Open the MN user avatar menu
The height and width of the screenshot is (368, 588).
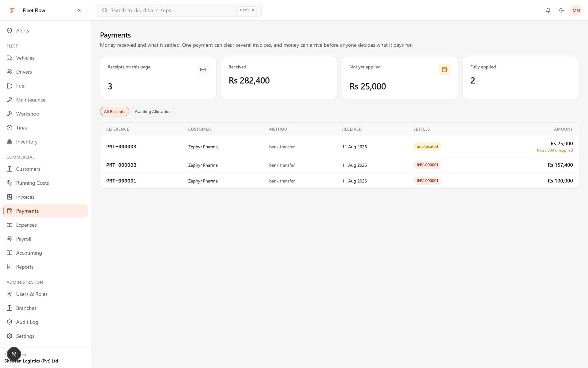[576, 10]
